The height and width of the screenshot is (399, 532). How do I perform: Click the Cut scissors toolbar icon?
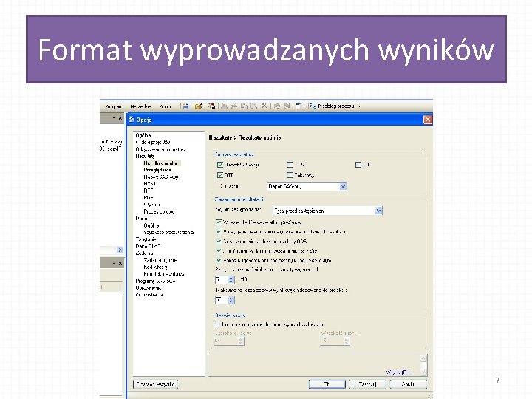(x=233, y=106)
